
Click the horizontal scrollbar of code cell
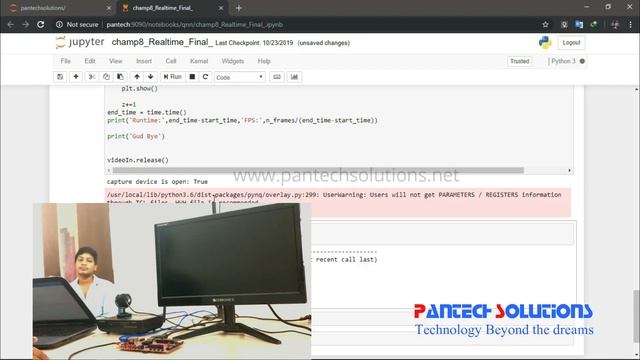click(318, 170)
